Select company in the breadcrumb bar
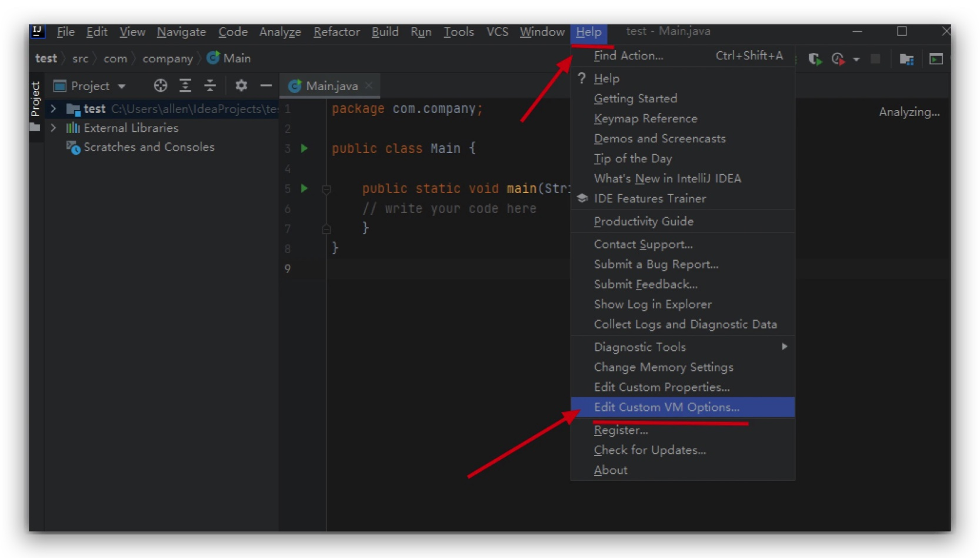The width and height of the screenshot is (980, 558). (x=168, y=58)
